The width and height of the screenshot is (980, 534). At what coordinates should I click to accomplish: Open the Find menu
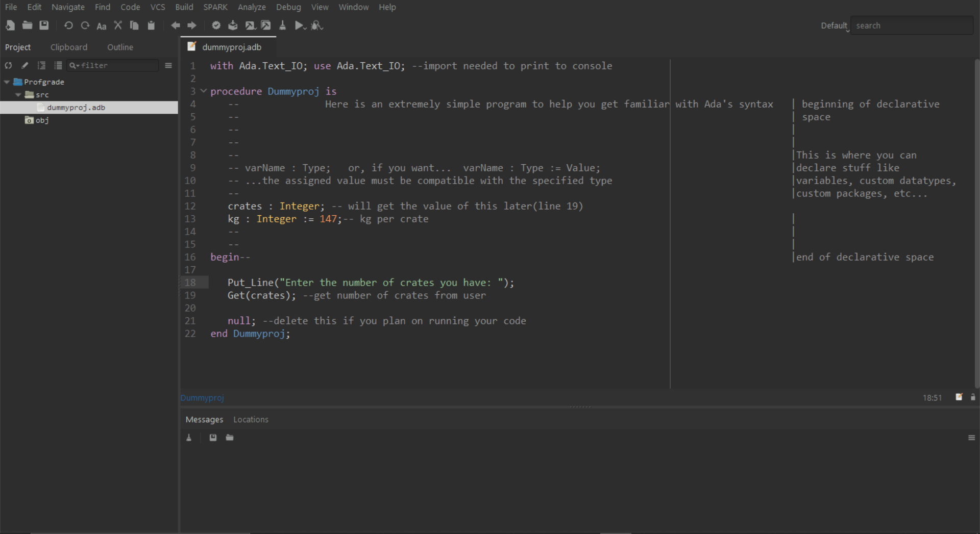(x=103, y=7)
